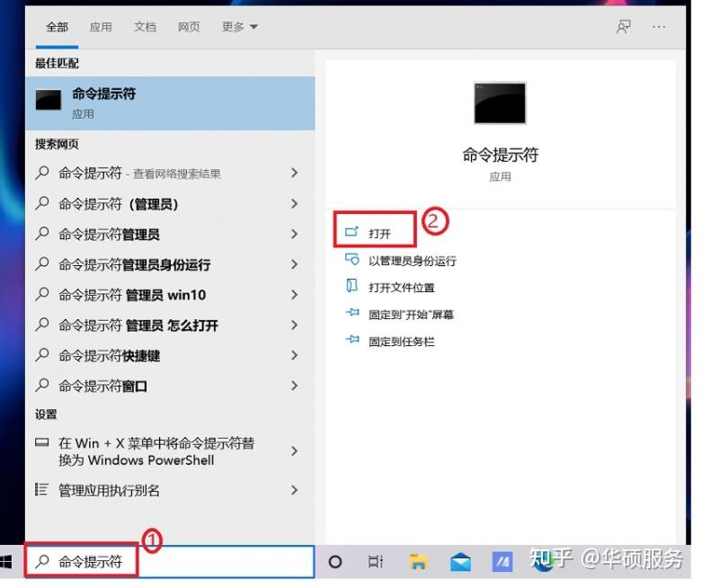Click the black 命令提示符 icon in best match
Image resolution: width=702 pixels, height=588 pixels.
(x=49, y=100)
